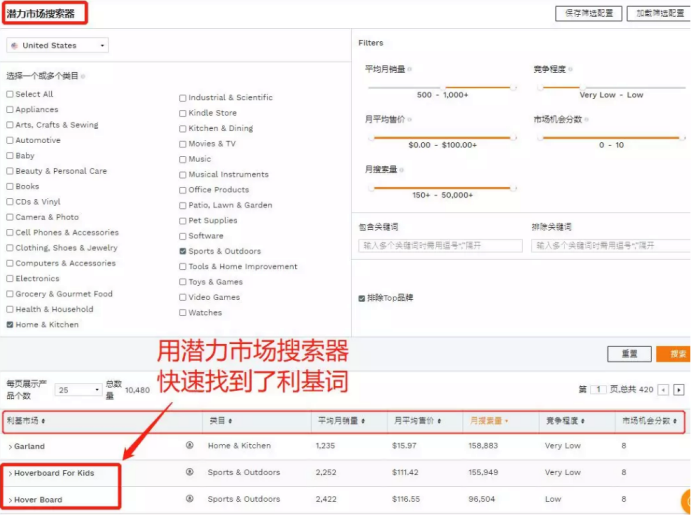
Task: Check the Select All category checkbox
Action: point(10,94)
